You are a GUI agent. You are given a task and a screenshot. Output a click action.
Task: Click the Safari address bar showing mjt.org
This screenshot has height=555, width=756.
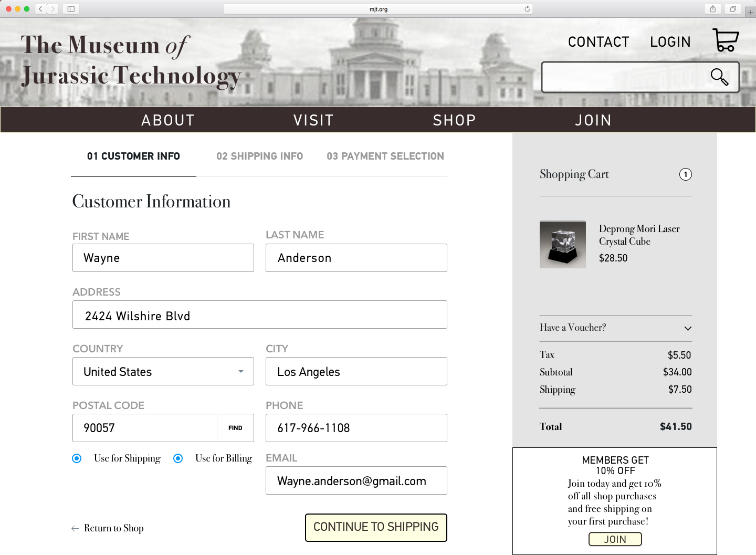pyautogui.click(x=378, y=9)
